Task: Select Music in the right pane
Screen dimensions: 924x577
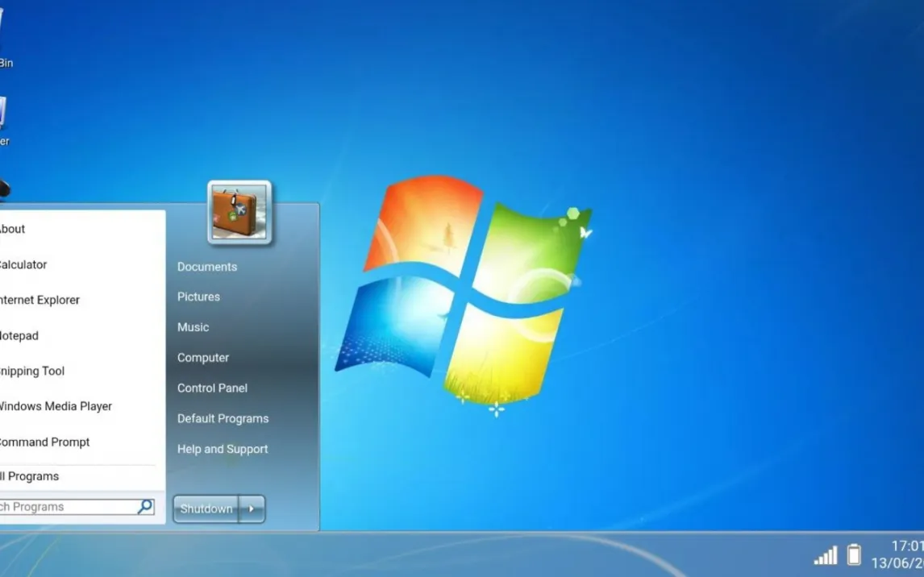Action: (193, 327)
